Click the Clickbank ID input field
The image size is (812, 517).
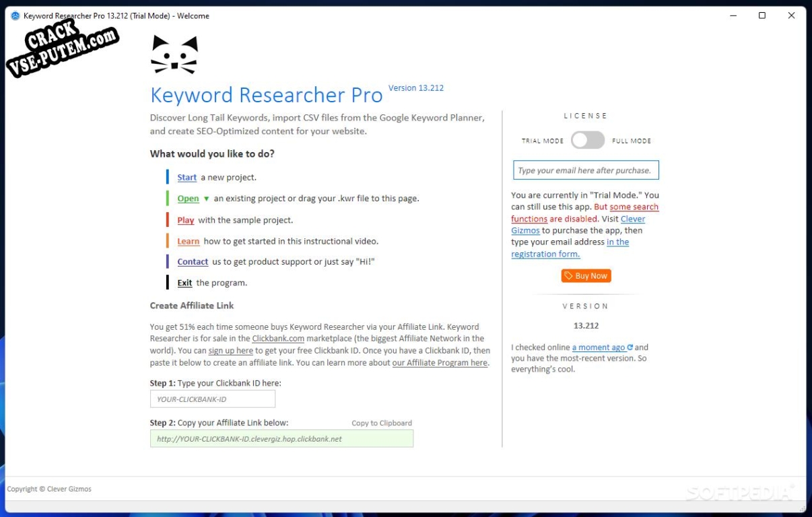coord(213,399)
